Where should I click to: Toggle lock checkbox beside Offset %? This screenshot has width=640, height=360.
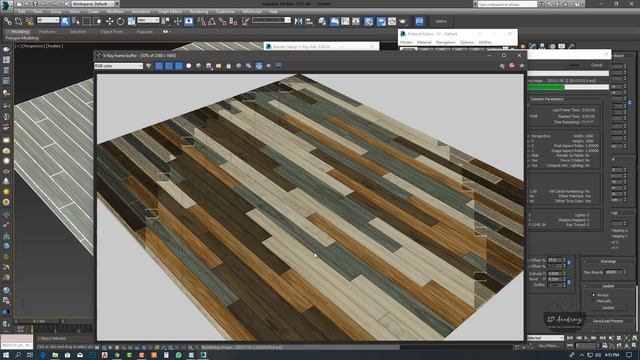(569, 262)
